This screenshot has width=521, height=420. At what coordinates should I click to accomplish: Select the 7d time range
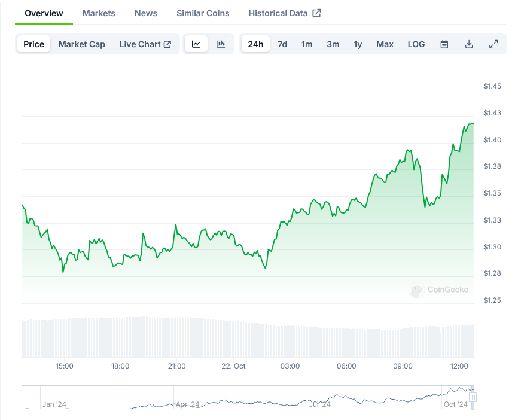282,44
